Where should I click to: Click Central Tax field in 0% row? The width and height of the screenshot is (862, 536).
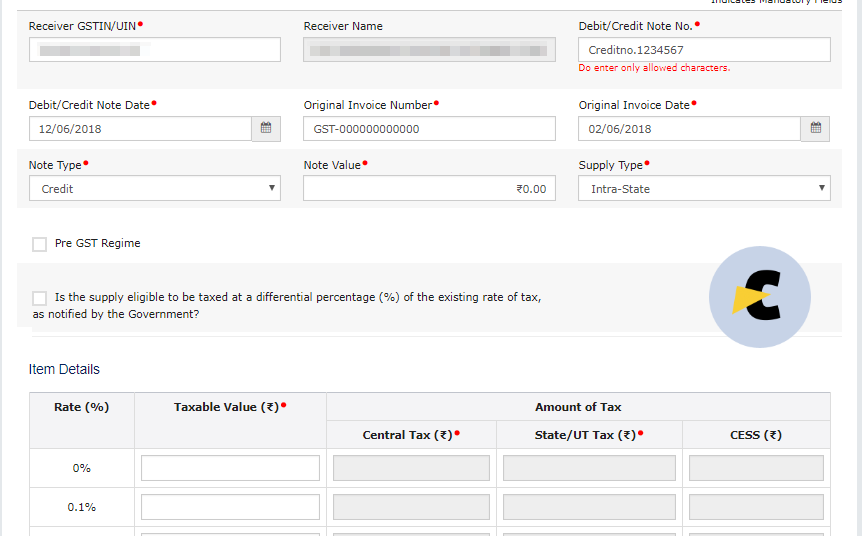click(x=411, y=468)
